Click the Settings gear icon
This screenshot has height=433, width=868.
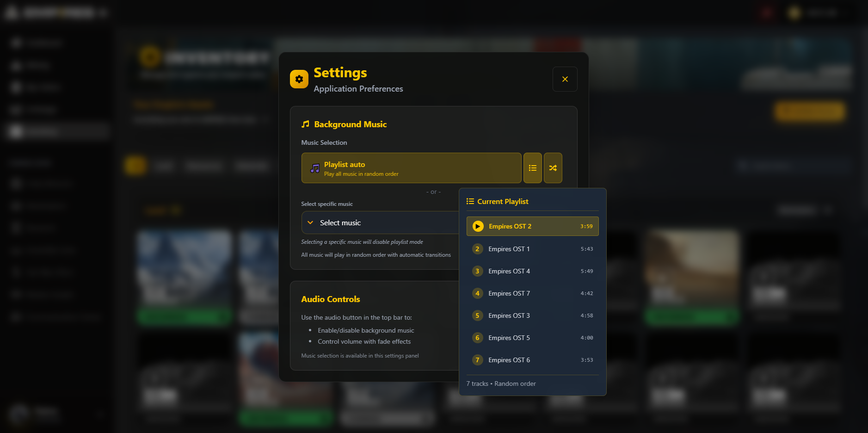pyautogui.click(x=299, y=79)
